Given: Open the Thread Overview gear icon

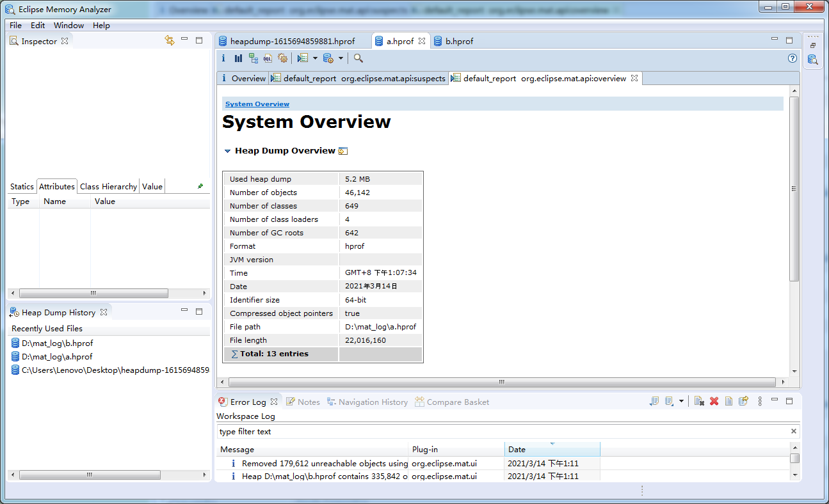Looking at the screenshot, I should [282, 58].
